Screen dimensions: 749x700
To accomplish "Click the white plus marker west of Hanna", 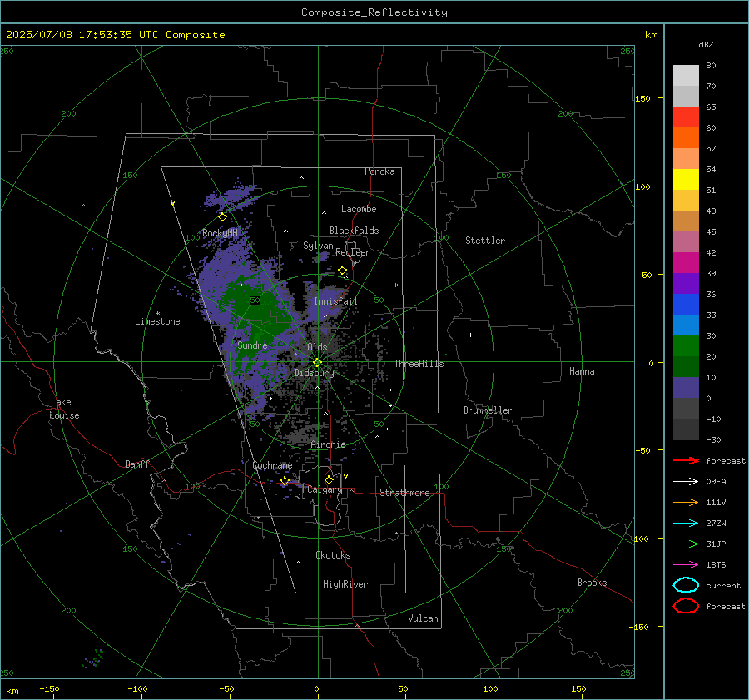I will [x=470, y=335].
